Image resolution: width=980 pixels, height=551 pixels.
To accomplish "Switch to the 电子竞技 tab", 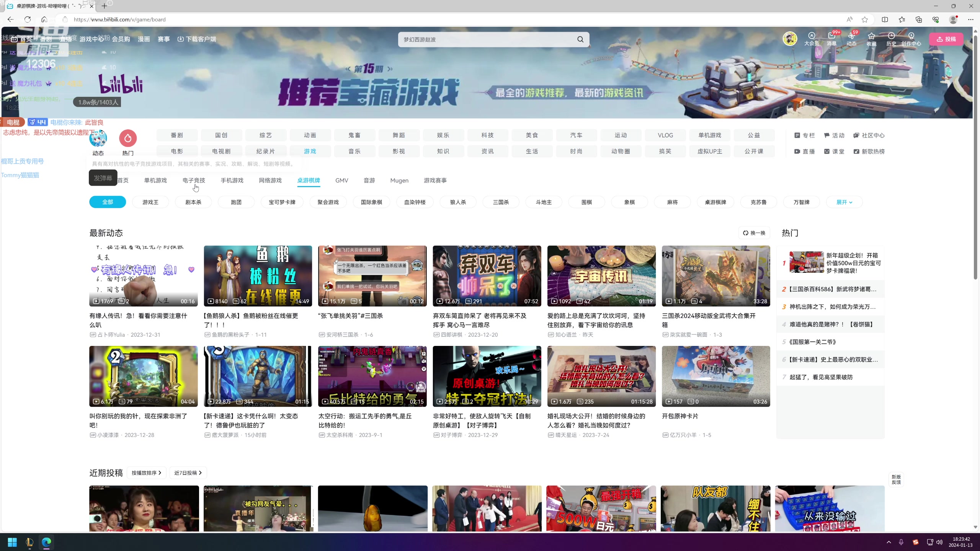I will click(194, 180).
